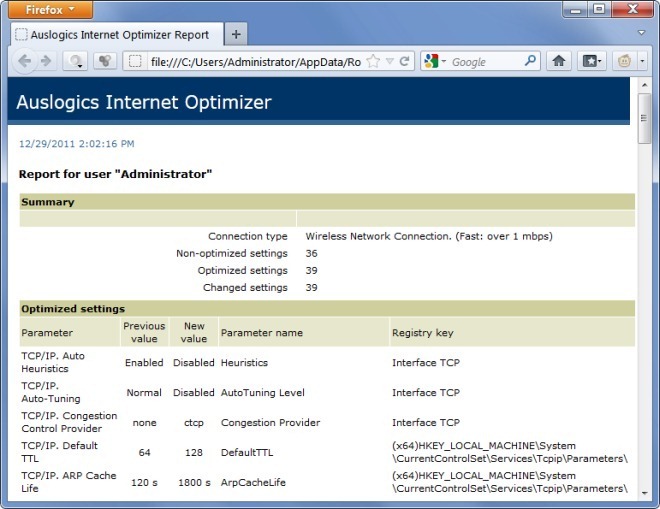Click the Non-optimized settings value 36

coord(311,253)
